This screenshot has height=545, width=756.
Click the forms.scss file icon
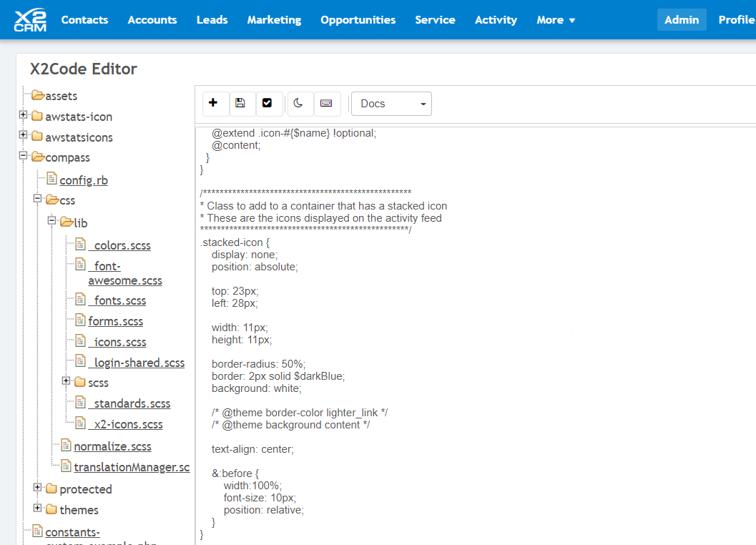click(81, 319)
